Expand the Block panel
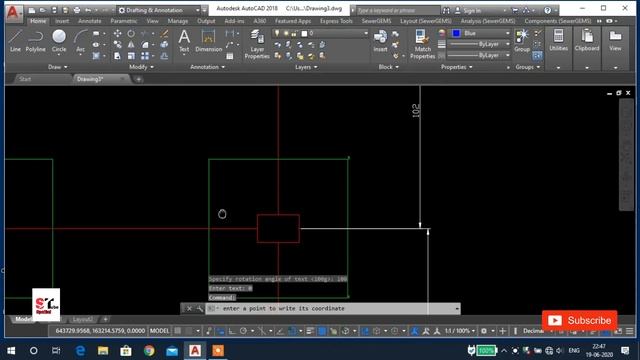Image resolution: width=640 pixels, height=360 pixels. point(389,67)
